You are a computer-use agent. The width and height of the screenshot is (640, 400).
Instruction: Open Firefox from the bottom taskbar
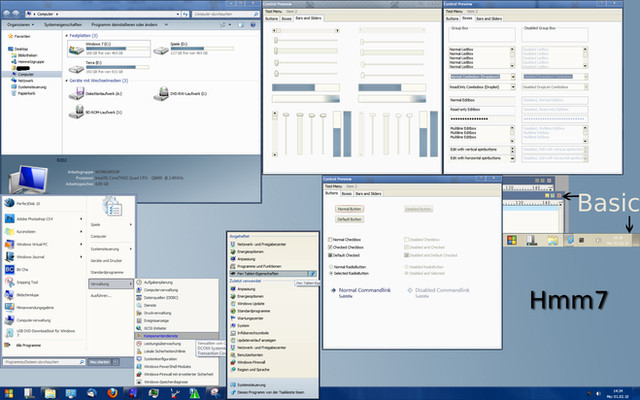click(x=112, y=393)
